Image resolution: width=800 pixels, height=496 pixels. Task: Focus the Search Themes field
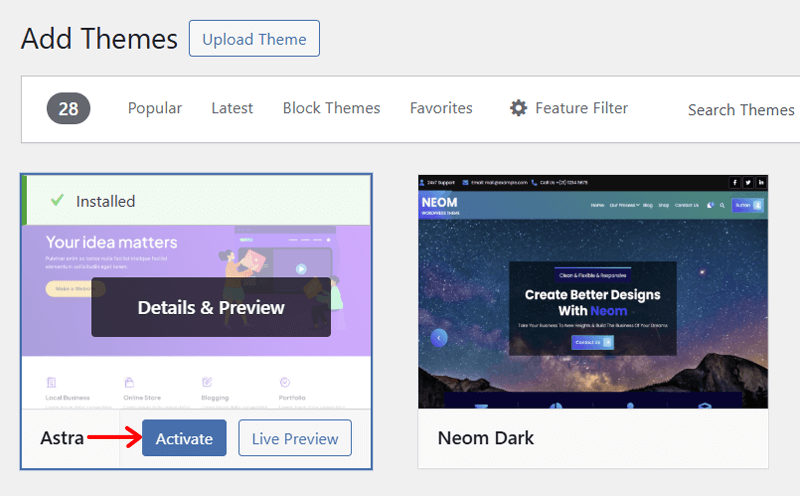click(x=741, y=110)
